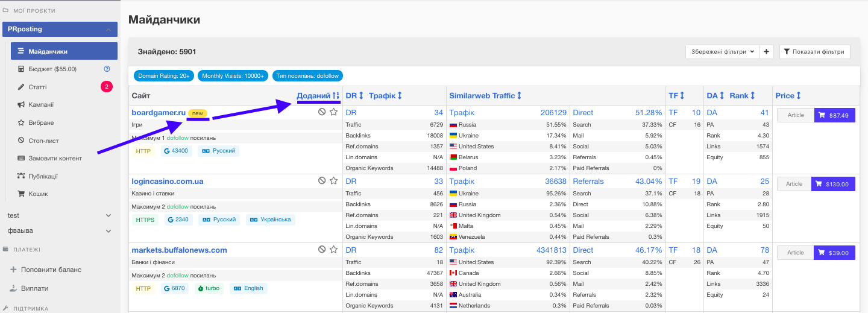Select Замовити контент in sidebar
The image size is (868, 313).
coord(55,158)
